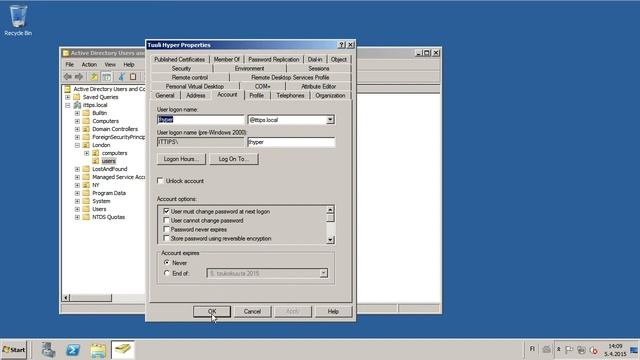Select the ittips.local domain node

[95, 105]
